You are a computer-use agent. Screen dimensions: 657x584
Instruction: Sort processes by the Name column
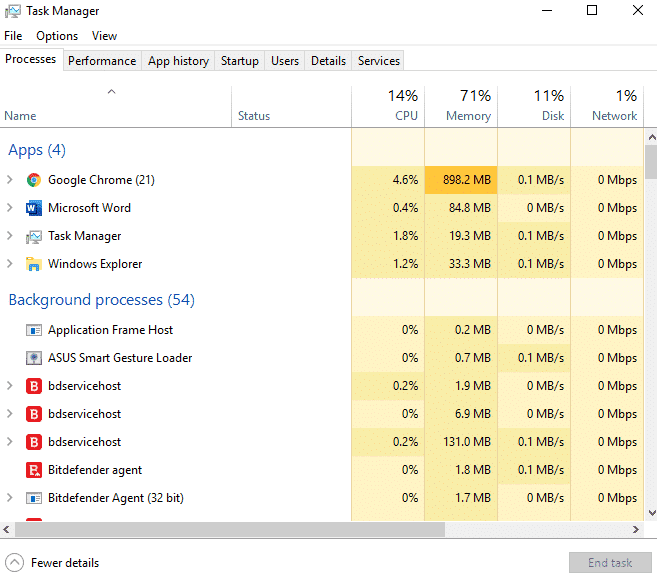[115, 107]
